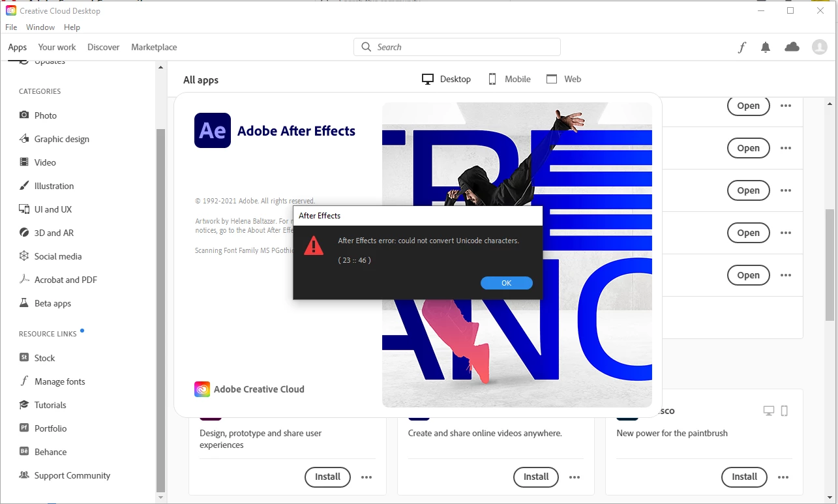Click the Beta apps flask icon
Screen dimensions: 838x504
tap(24, 303)
